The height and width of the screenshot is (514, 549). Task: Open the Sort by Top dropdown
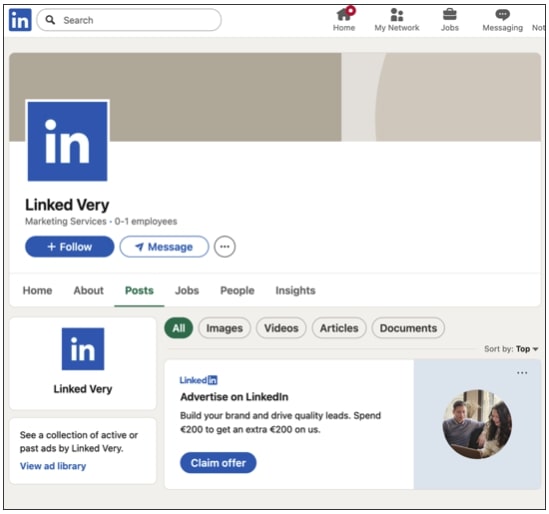(511, 349)
